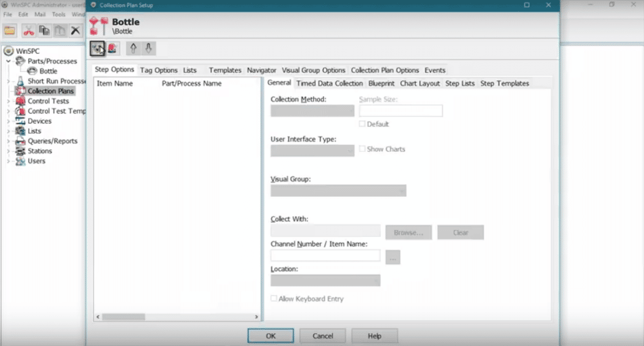Open the Collection Method dropdown

[312, 111]
